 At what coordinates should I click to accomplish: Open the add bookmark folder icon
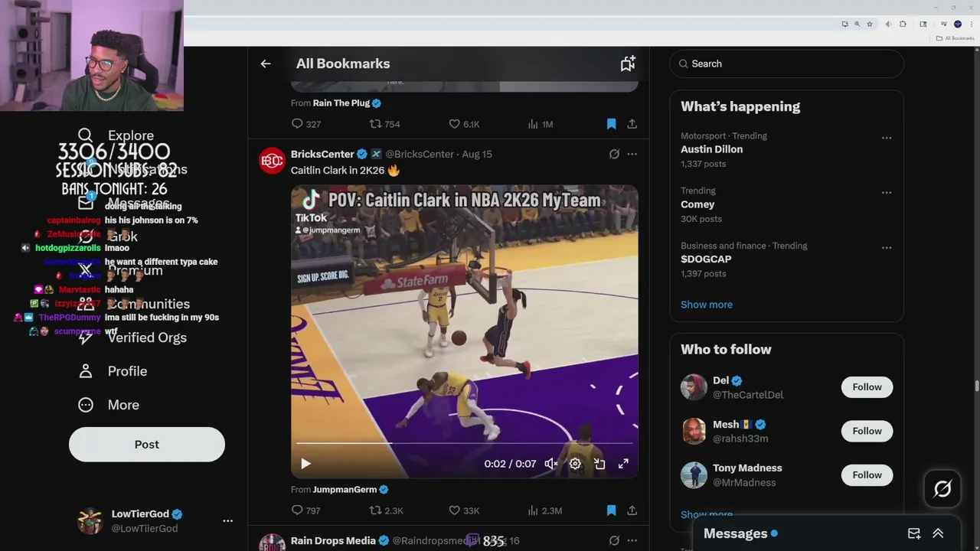click(628, 64)
